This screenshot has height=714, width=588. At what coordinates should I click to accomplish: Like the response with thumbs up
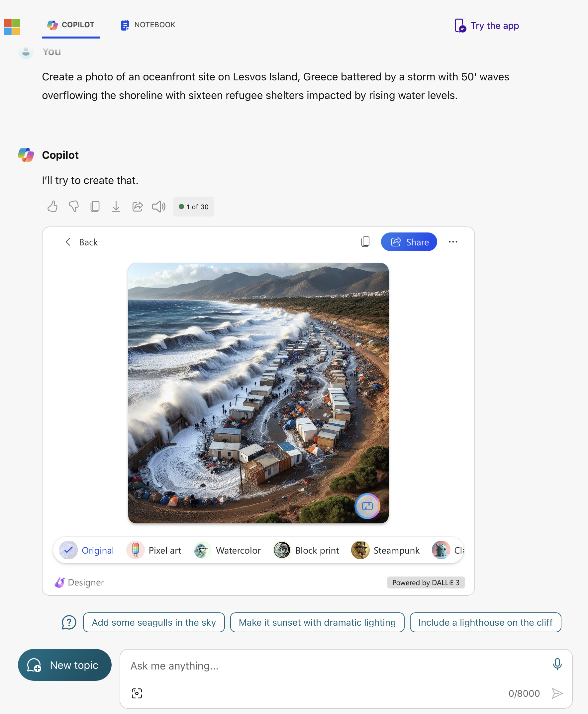click(x=52, y=207)
